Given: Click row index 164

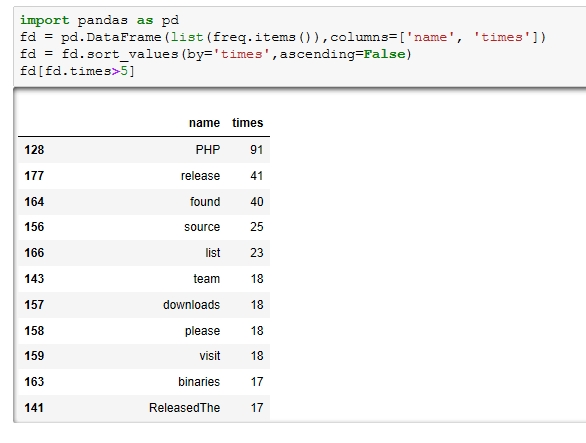Looking at the screenshot, I should [34, 202].
